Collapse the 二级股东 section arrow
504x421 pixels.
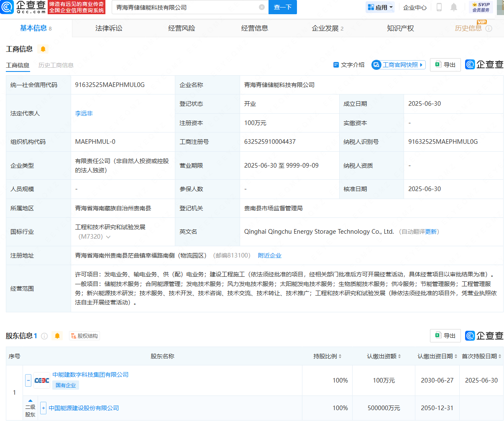30,401
